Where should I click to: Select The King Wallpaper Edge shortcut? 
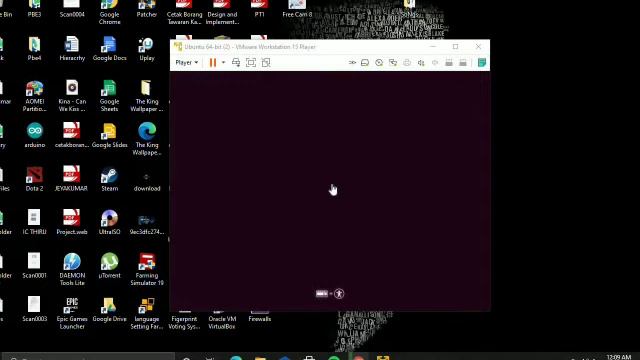(x=147, y=139)
